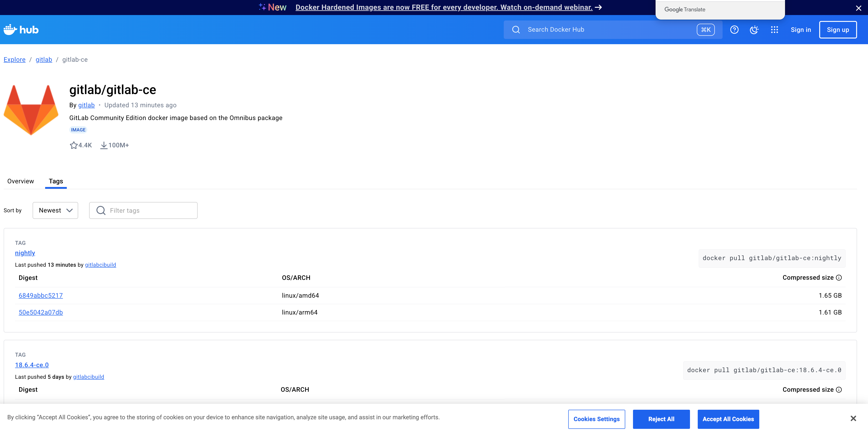Open the apps grid menu icon
The width and height of the screenshot is (868, 435).
coord(774,30)
